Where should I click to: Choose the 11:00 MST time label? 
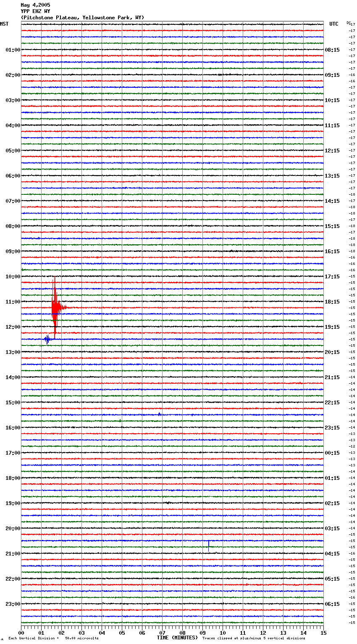[13, 302]
